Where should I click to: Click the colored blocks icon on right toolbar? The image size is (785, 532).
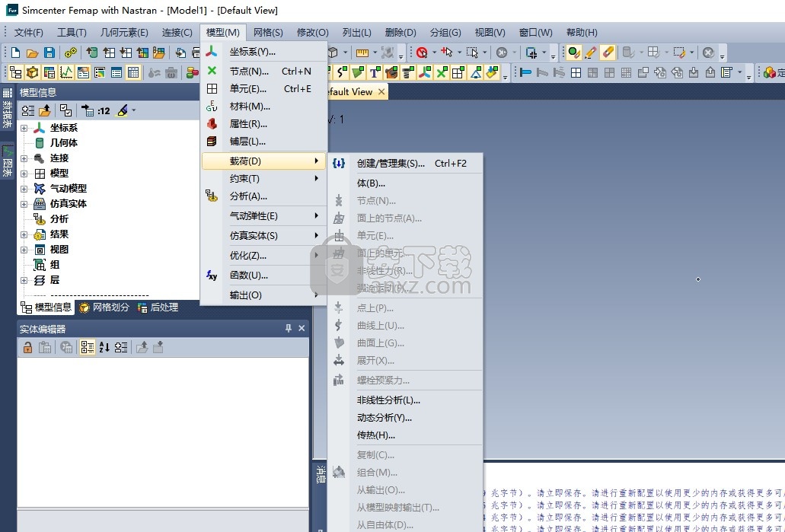coord(770,72)
